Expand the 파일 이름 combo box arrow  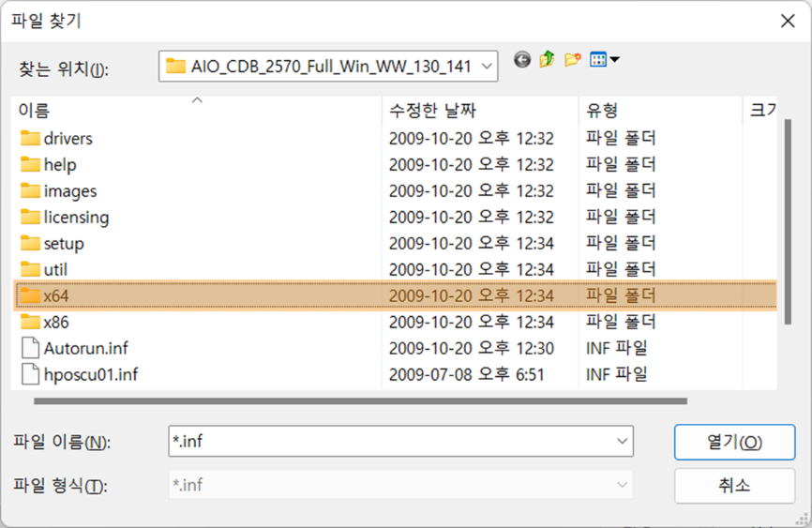point(622,442)
